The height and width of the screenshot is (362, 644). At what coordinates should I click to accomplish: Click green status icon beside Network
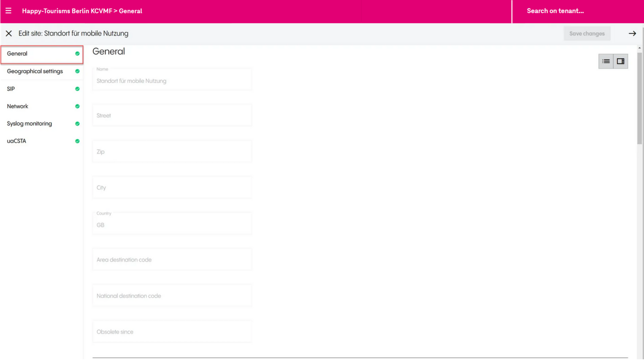(x=77, y=106)
